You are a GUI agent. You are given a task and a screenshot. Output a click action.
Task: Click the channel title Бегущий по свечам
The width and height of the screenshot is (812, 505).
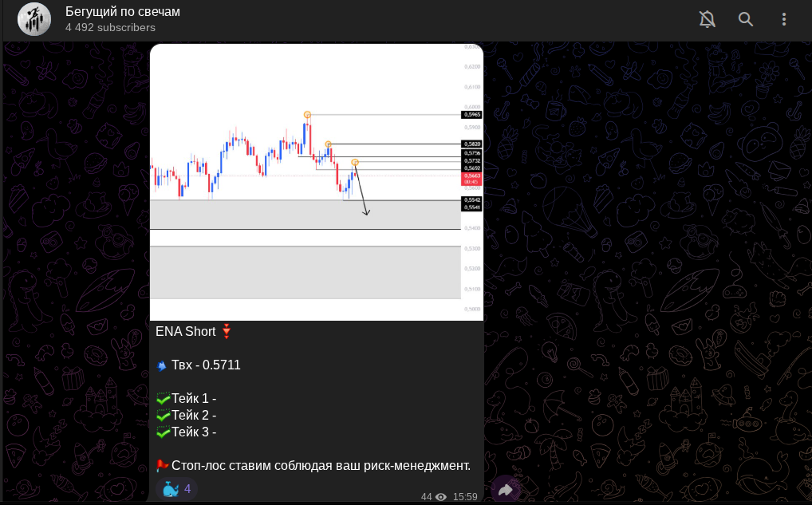click(123, 12)
